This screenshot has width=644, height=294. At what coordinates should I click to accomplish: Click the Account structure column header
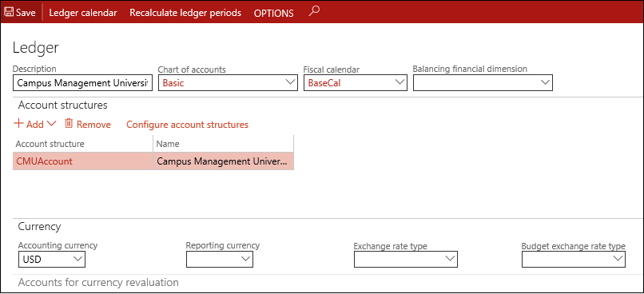50,144
